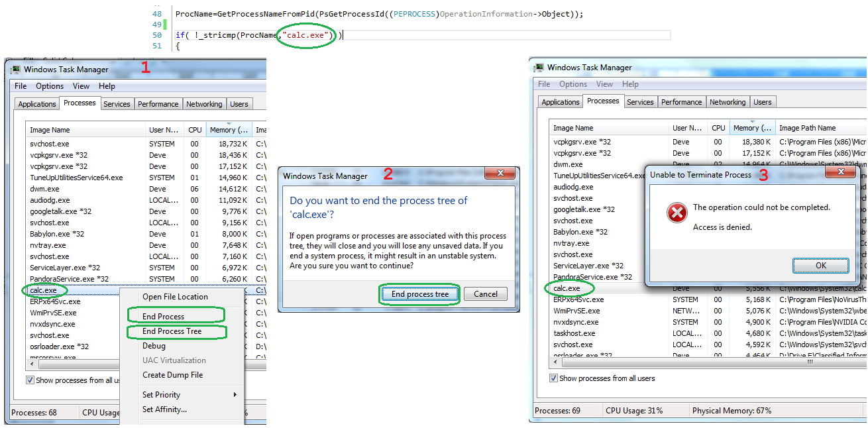
Task: Open the Users tab in the Processes: 69 window
Action: (x=763, y=102)
